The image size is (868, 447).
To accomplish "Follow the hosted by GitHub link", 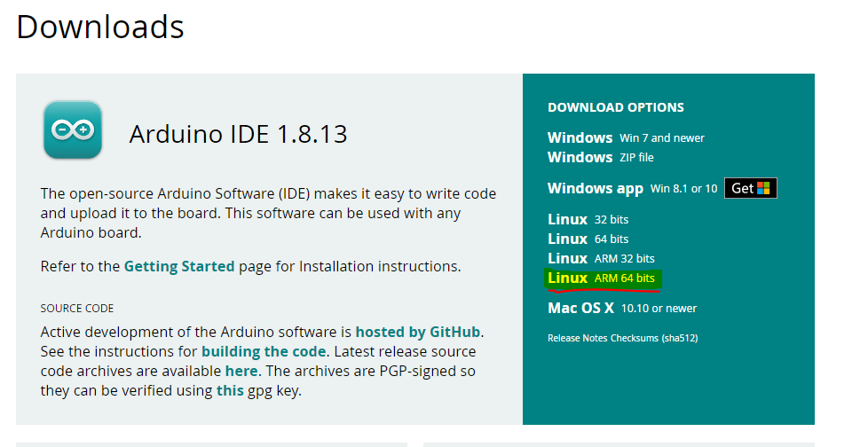I will tap(417, 332).
